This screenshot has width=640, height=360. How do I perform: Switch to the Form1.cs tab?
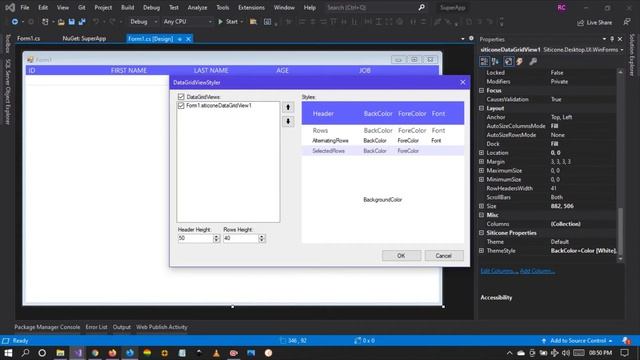29,39
